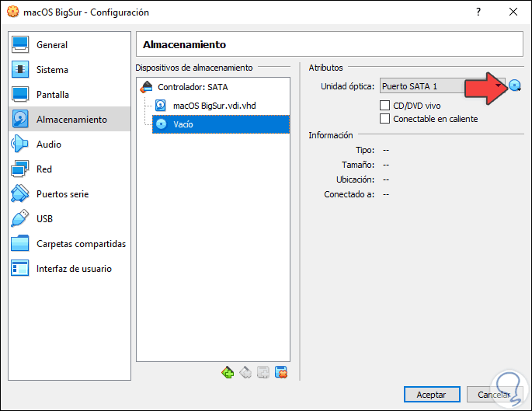Go to Puertos serie settings
Image resolution: width=532 pixels, height=411 pixels.
coord(70,193)
